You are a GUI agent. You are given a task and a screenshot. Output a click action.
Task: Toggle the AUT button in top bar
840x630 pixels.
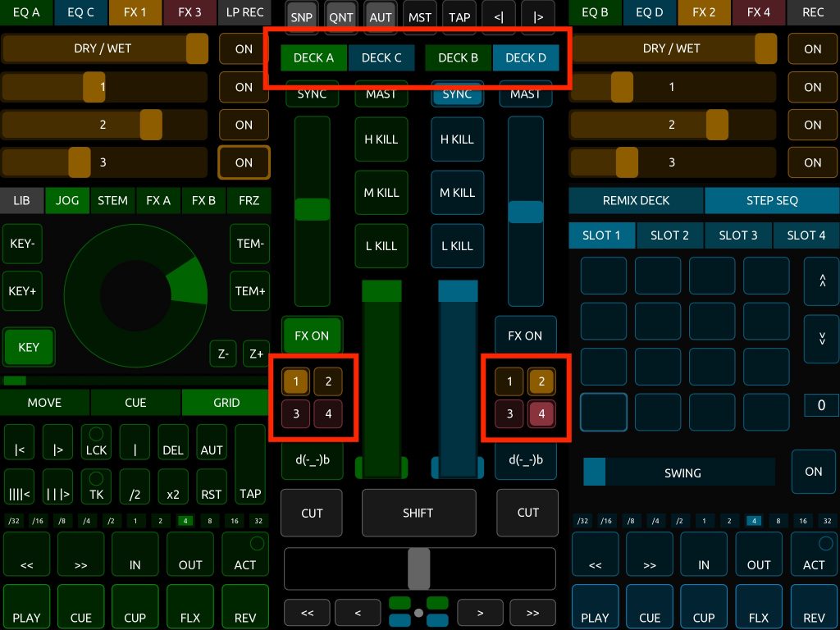pos(381,17)
